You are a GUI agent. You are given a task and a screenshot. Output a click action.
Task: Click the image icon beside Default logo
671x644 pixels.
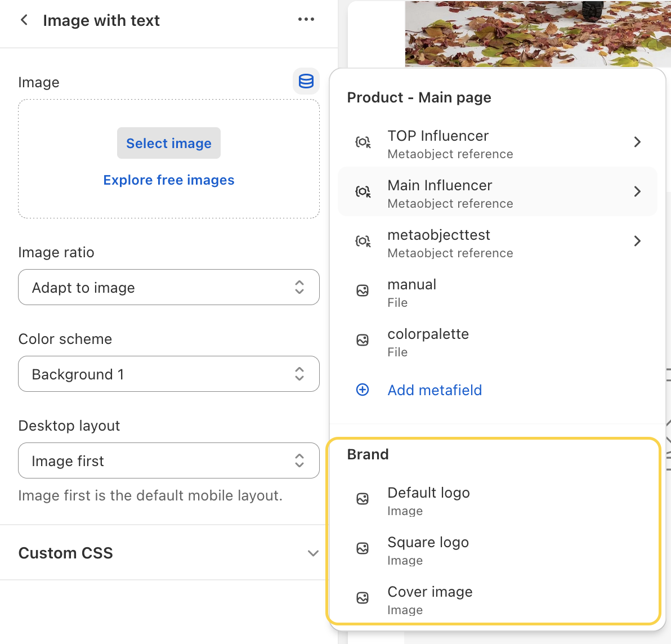click(x=363, y=499)
